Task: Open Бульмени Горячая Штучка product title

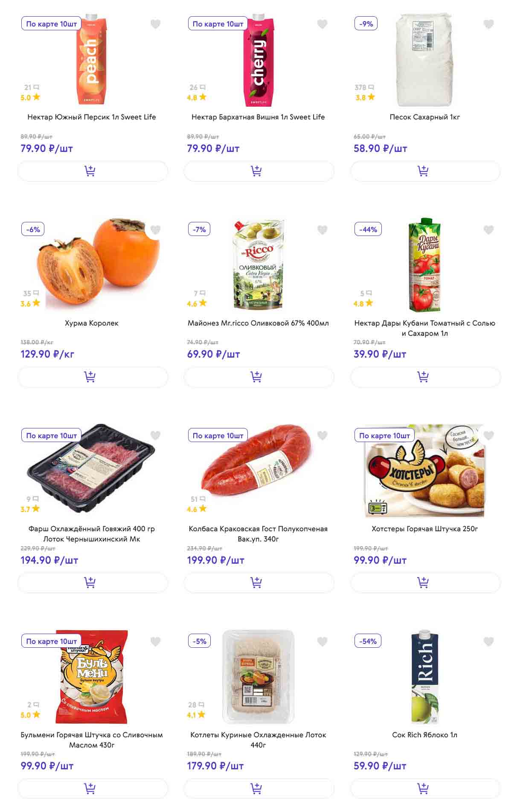Action: tap(92, 739)
